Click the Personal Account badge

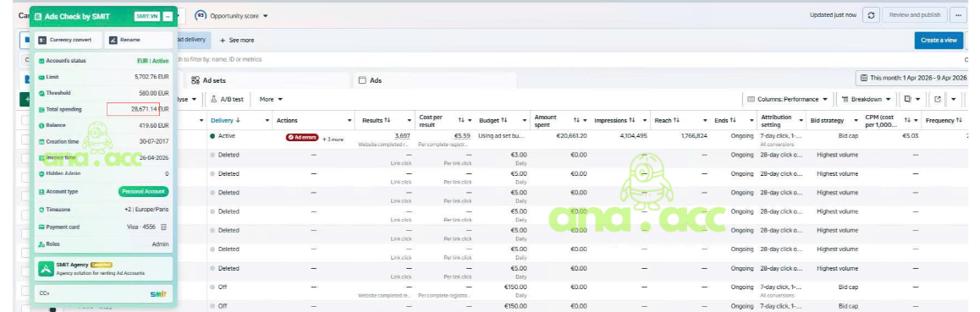144,192
